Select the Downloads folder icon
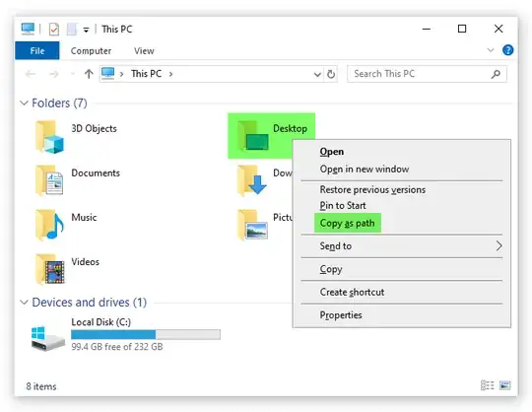Image resolution: width=532 pixels, height=412 pixels. coord(252,180)
